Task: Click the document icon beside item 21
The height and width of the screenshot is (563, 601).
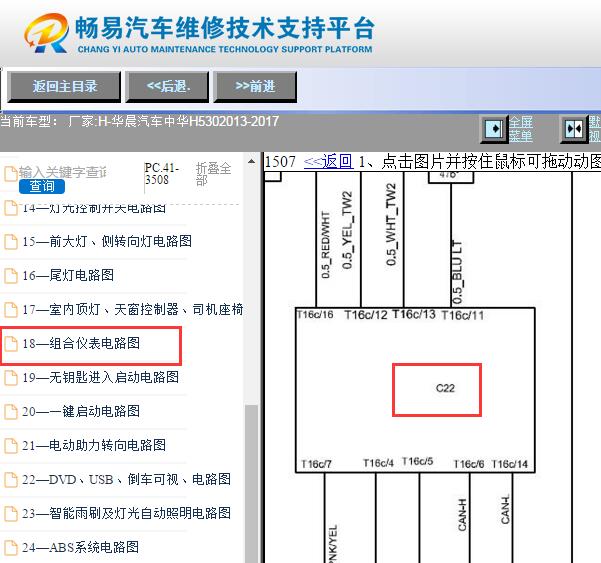Action: (x=11, y=446)
